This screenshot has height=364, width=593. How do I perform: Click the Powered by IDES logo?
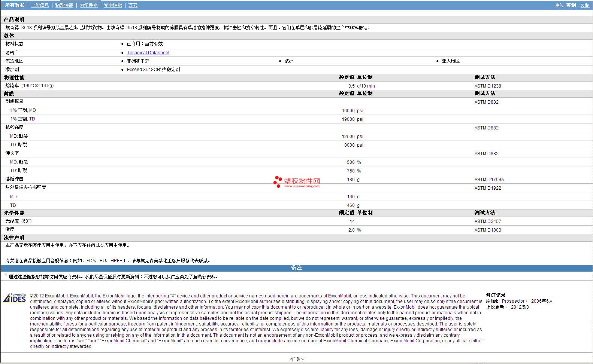pos(15,298)
